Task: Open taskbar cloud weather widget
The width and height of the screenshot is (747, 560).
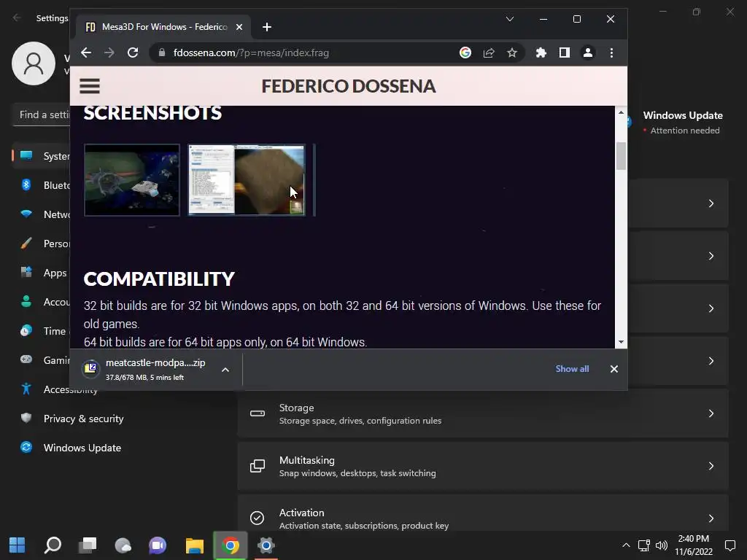Action: [x=123, y=545]
